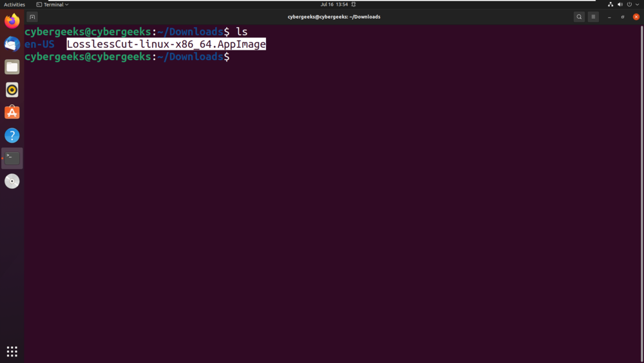Open the clock showing Jul 16 13:54

334,5
